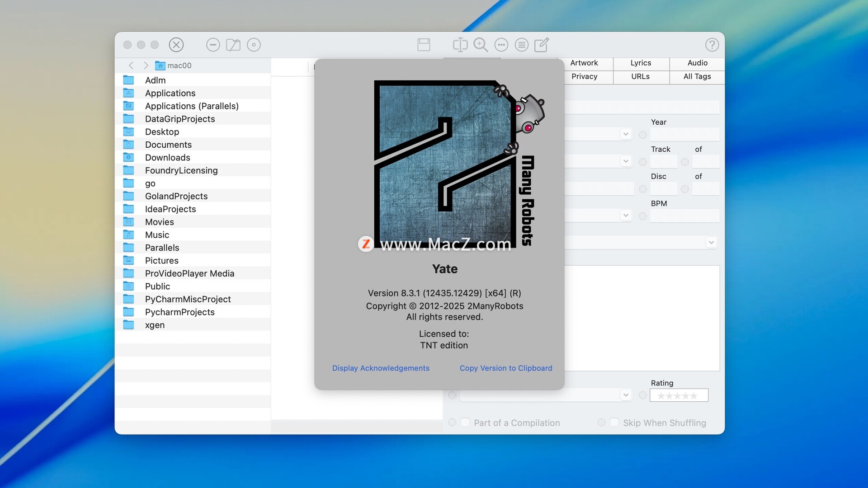The image size is (868, 488).
Task: Open help with question mark icon
Action: (712, 45)
